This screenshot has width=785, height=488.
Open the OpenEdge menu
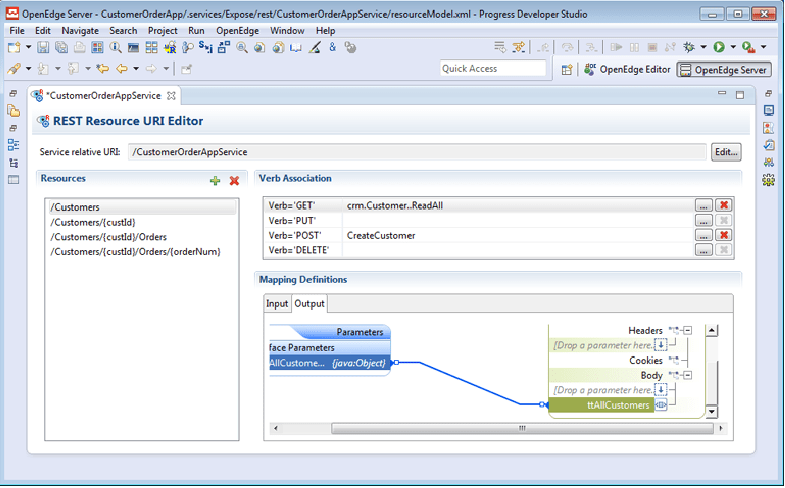(x=237, y=31)
